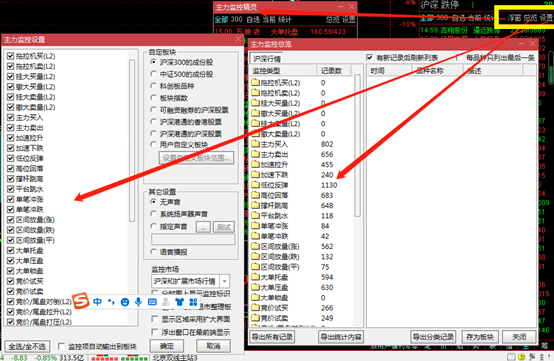Open the soft keyboard icon on IME toolbar
554x361 pixels.
tap(152, 302)
